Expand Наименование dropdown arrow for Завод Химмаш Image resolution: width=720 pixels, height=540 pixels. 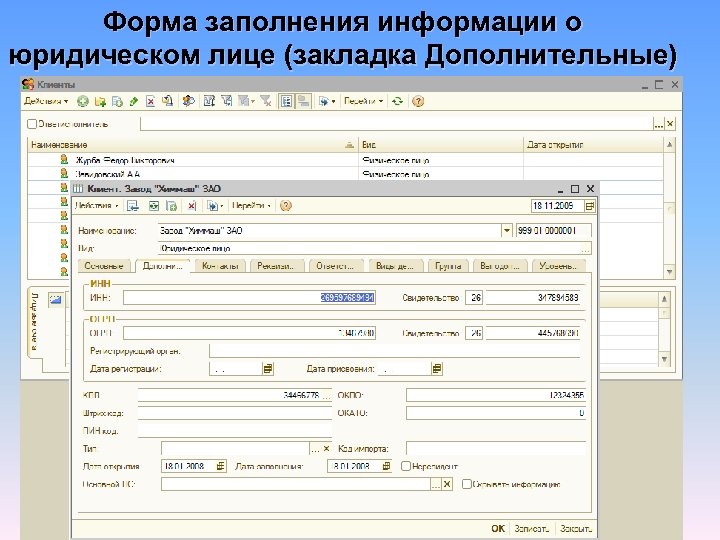coord(506,231)
